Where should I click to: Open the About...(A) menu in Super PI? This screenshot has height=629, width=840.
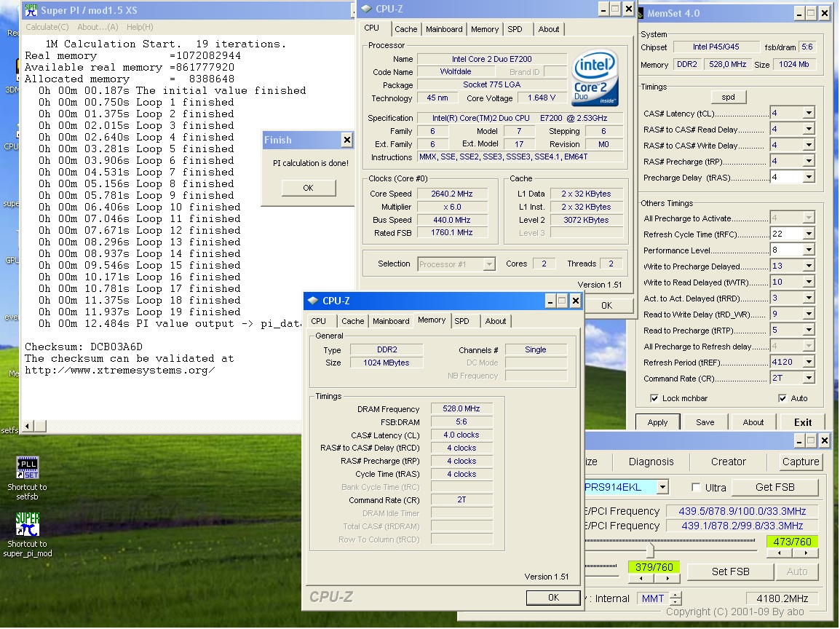tap(98, 27)
